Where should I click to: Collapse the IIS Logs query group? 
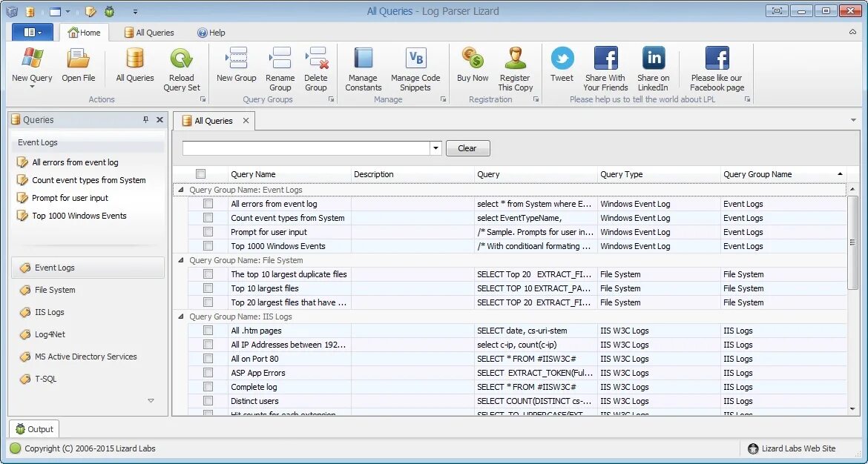180,316
